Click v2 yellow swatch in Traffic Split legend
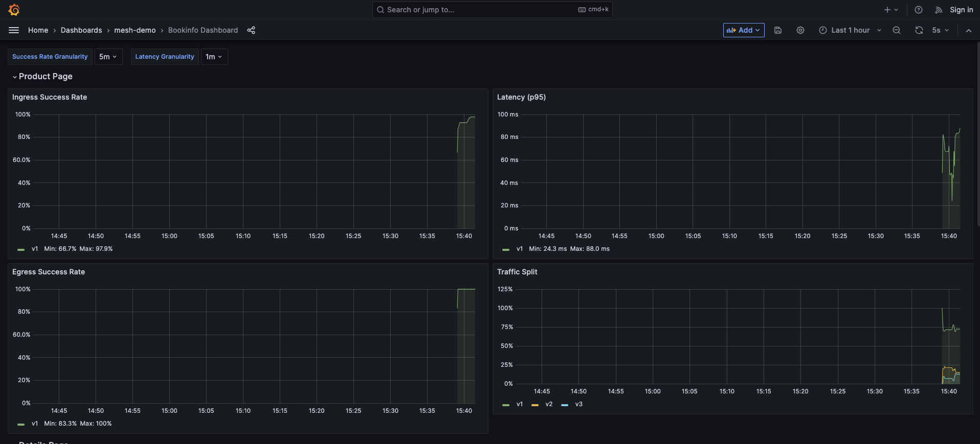 click(535, 405)
